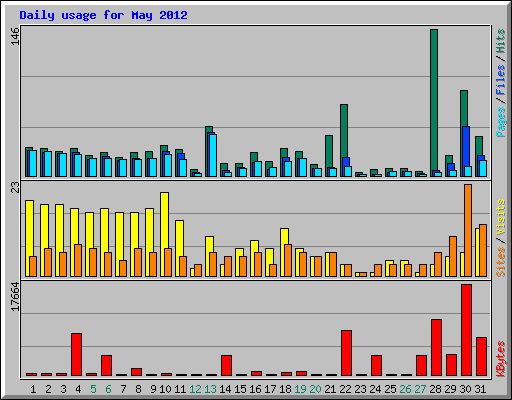Click the red KBytes bar for day 31
This screenshot has width=512, height=400.
point(481,356)
